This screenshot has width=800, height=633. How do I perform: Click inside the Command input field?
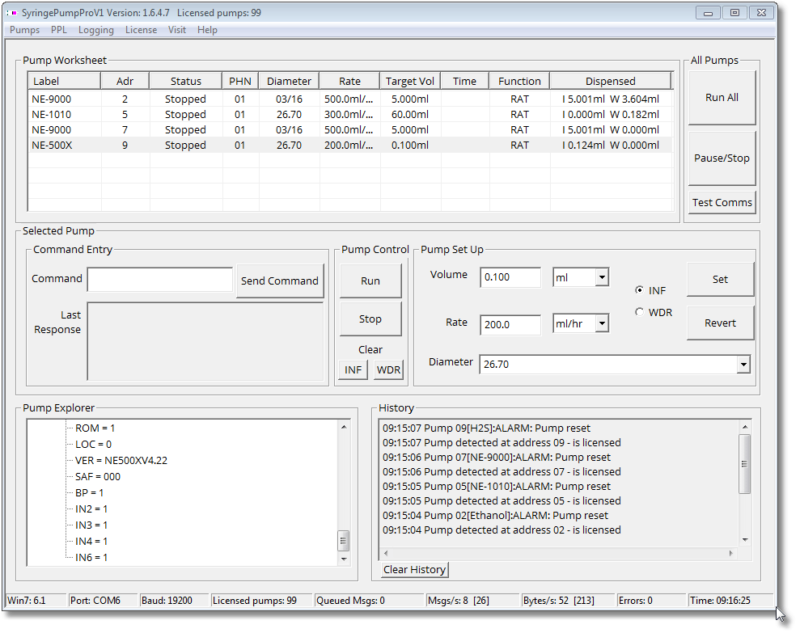click(160, 279)
